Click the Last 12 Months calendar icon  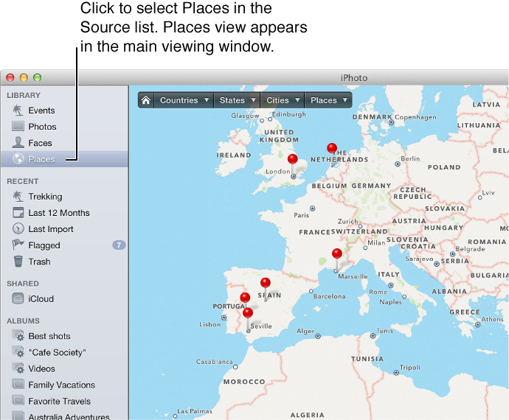(18, 212)
